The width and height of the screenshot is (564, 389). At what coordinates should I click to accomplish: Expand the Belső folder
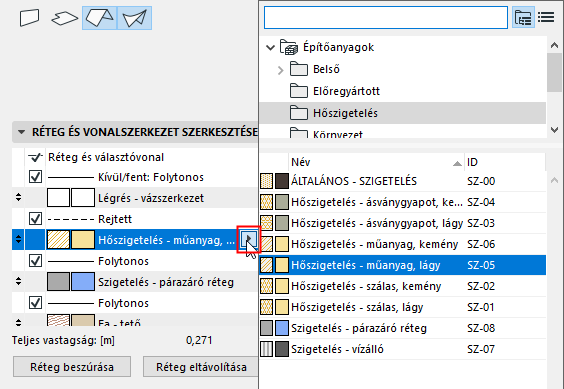tap(281, 70)
